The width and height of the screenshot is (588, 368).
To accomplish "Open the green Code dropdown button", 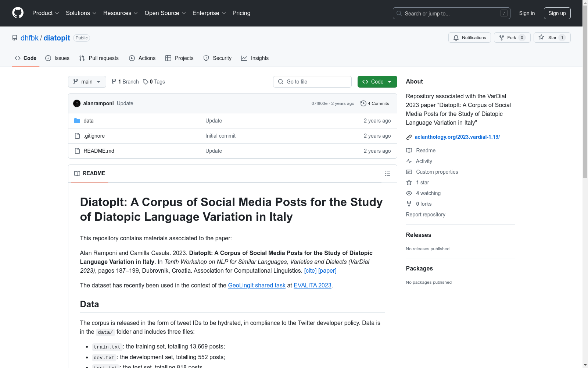I will tap(377, 82).
